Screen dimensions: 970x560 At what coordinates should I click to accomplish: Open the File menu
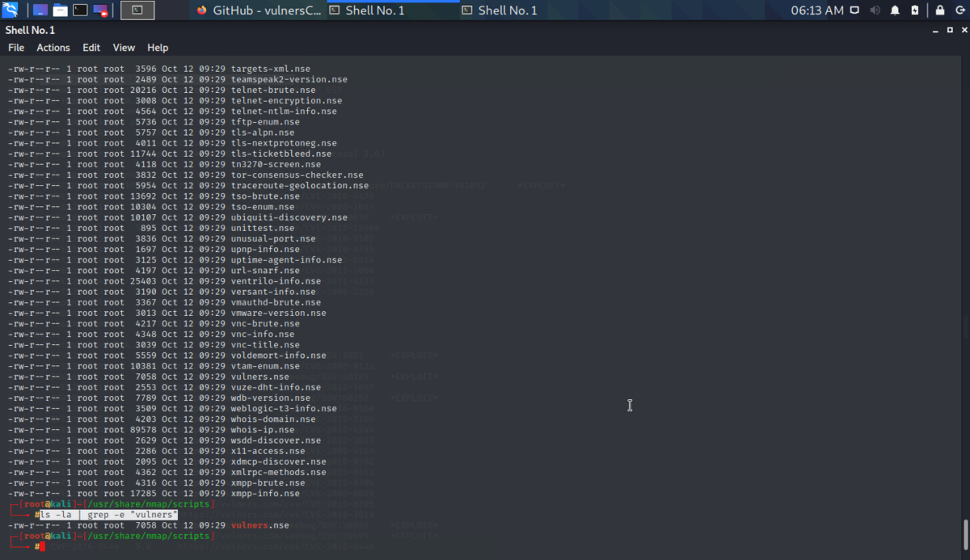pyautogui.click(x=16, y=48)
